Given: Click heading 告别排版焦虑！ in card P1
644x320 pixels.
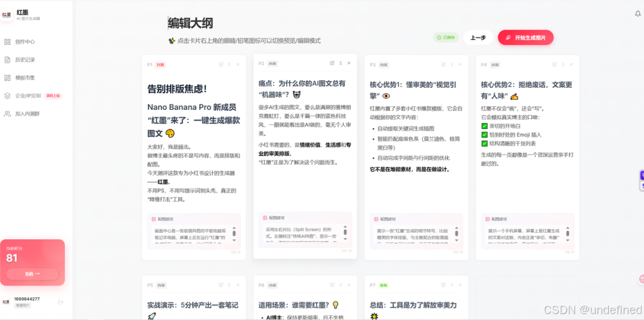Looking at the screenshot, I should pos(177,89).
